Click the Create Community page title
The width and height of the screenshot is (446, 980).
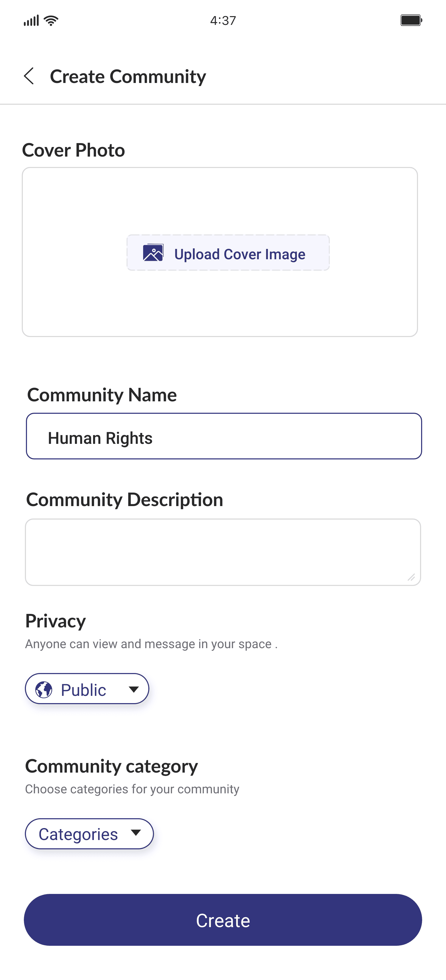128,76
